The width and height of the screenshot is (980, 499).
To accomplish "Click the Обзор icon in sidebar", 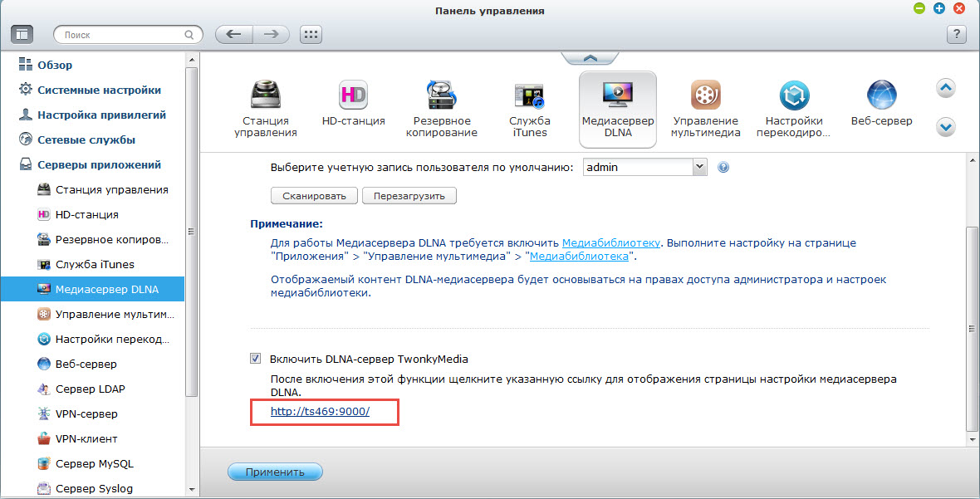I will click(25, 64).
